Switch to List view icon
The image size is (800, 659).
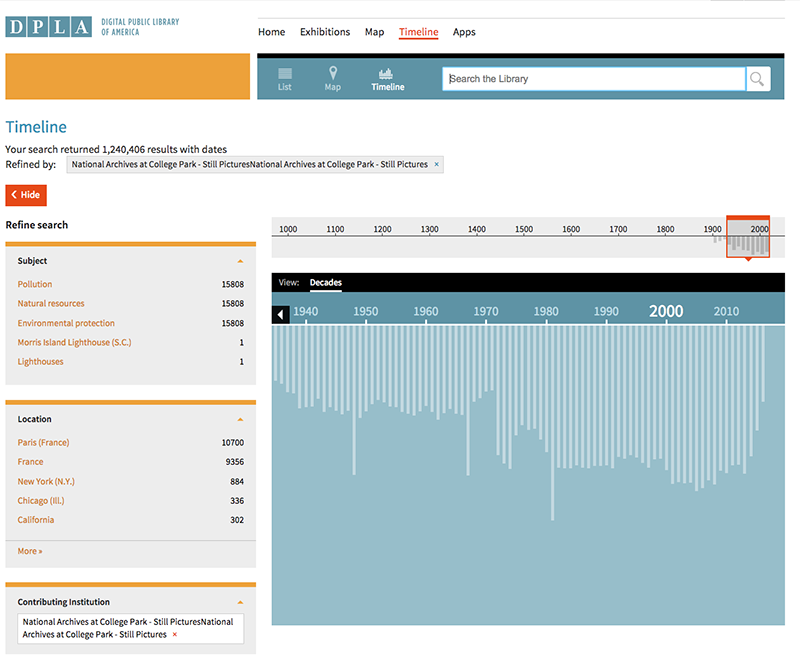click(x=285, y=79)
